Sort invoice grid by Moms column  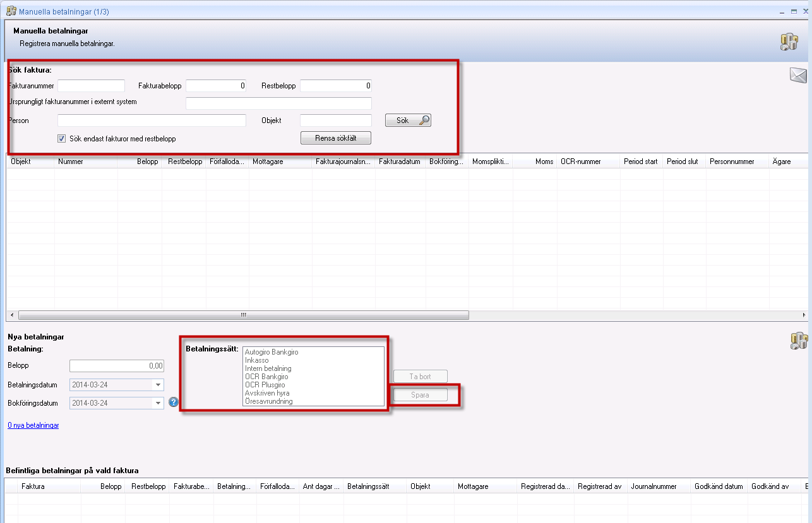535,162
